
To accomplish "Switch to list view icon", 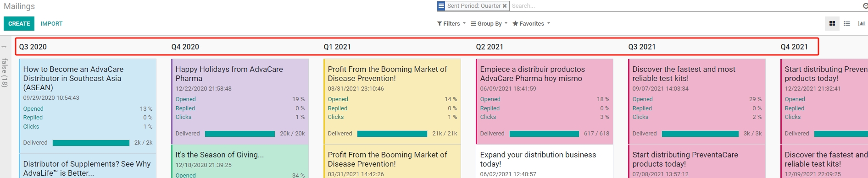I will pyautogui.click(x=847, y=23).
